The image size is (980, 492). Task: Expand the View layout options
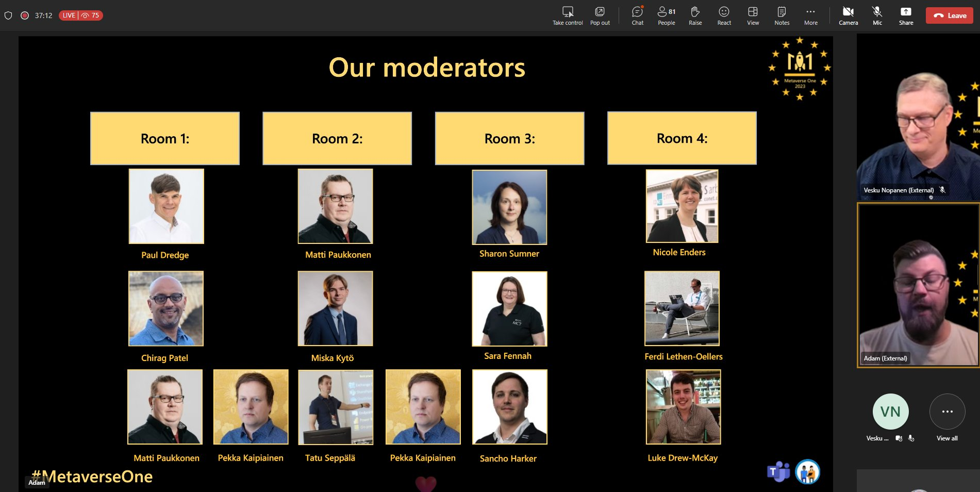point(753,15)
